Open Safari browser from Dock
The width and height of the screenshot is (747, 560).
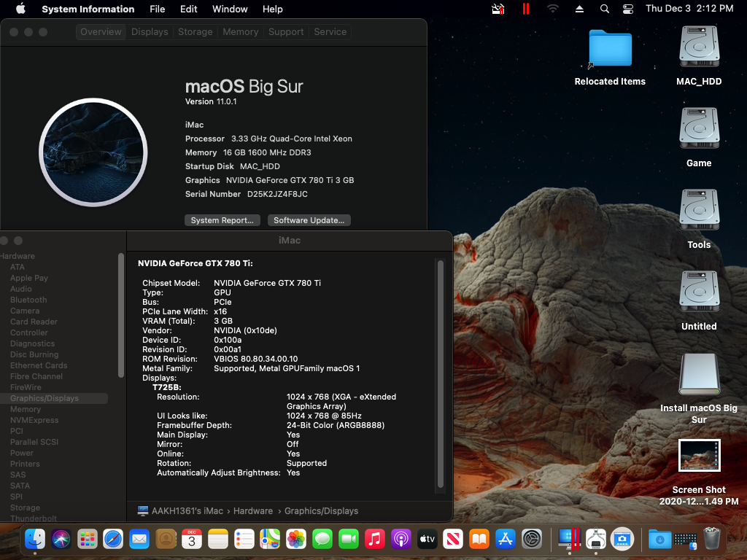(113, 540)
